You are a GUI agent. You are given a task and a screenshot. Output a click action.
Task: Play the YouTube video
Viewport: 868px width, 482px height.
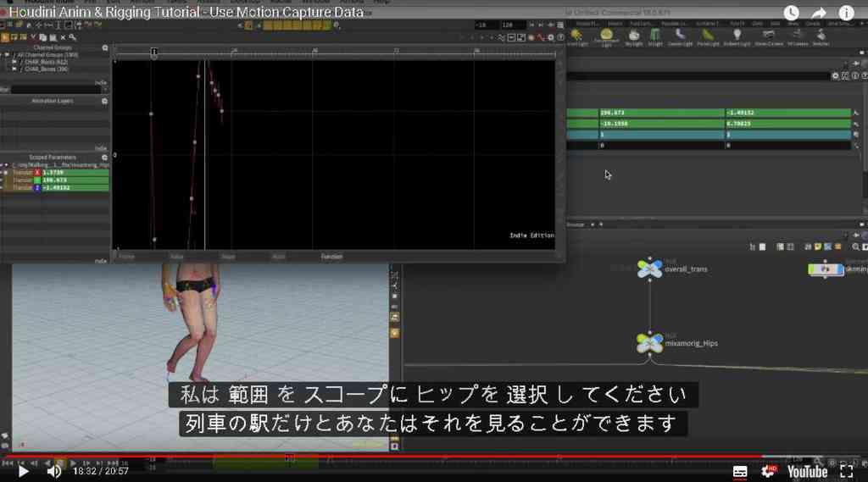point(23,471)
